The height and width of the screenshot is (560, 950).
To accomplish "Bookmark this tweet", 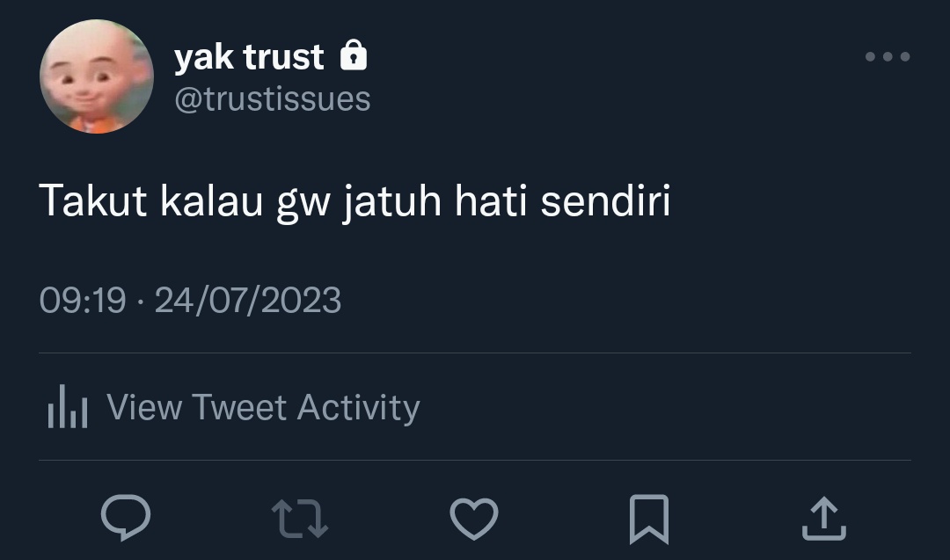I will click(x=649, y=520).
